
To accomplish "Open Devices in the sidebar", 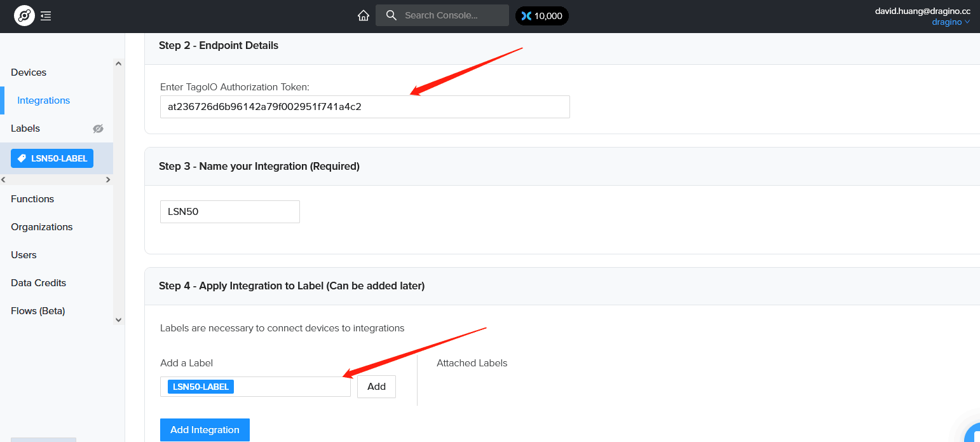I will pyautogui.click(x=29, y=73).
